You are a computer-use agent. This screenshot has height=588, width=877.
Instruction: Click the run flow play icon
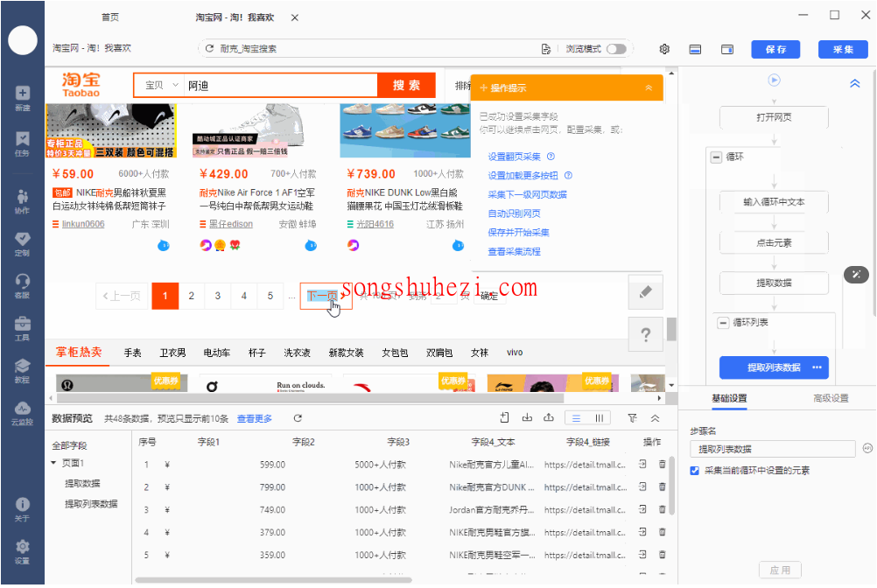[774, 80]
